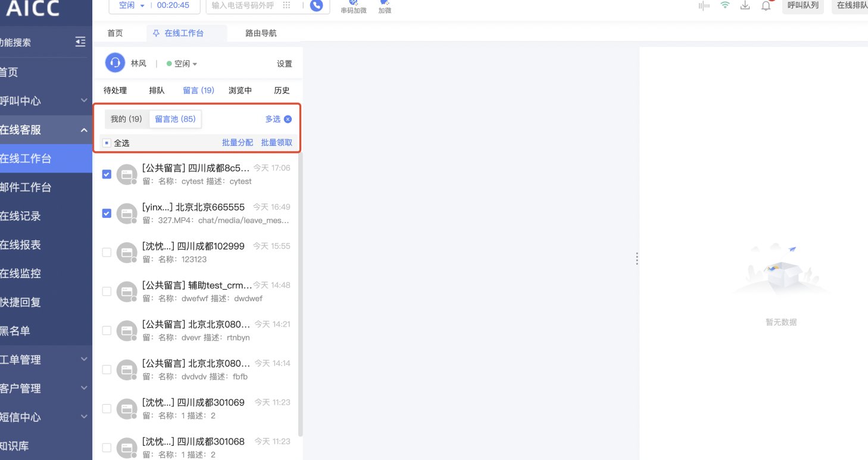The width and height of the screenshot is (868, 460).
Task: Check the 14:14 北京北京080 message checkbox
Action: coord(107,370)
